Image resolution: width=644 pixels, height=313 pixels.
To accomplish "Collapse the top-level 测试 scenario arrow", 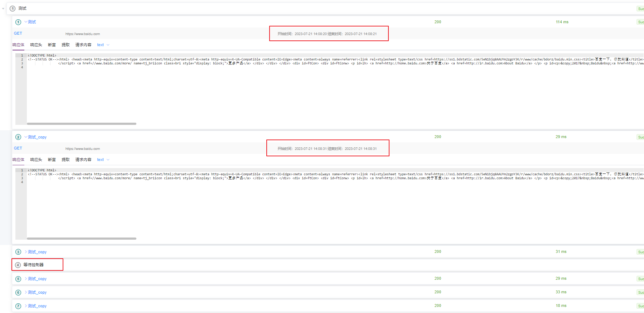I will (x=3, y=9).
